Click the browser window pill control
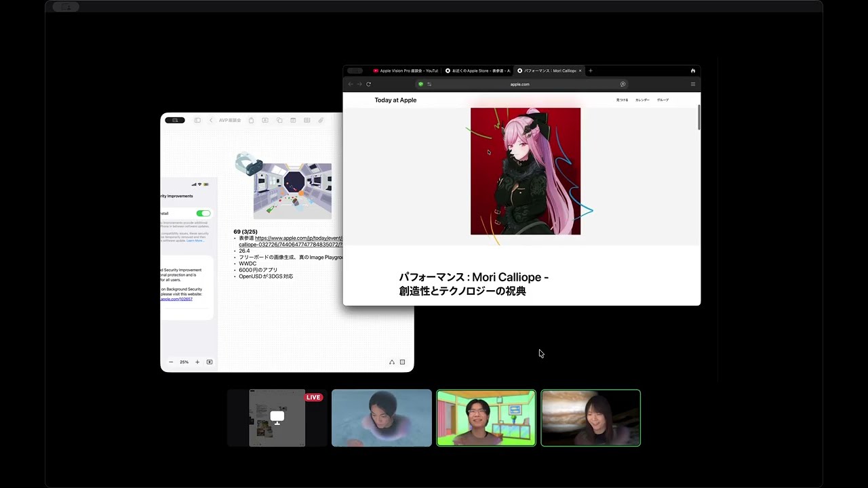This screenshot has width=868, height=488. [355, 70]
